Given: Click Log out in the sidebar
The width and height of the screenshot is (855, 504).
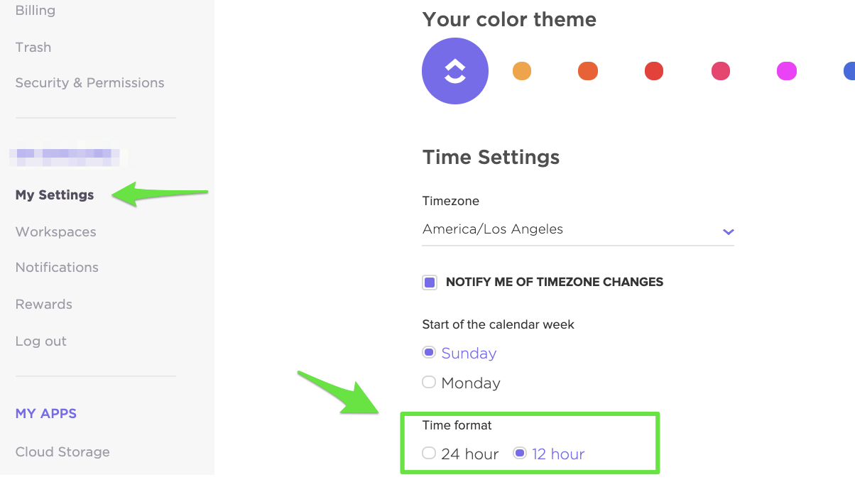Looking at the screenshot, I should coord(41,341).
